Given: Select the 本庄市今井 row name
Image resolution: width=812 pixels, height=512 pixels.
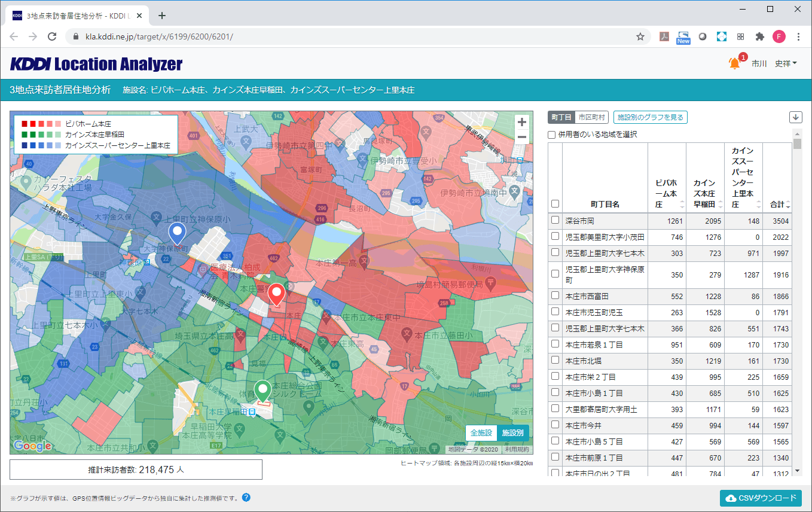Looking at the screenshot, I should click(582, 425).
